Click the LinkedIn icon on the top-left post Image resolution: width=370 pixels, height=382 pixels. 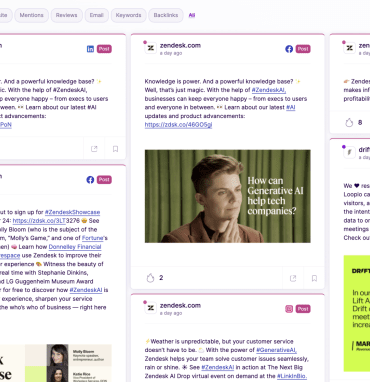click(90, 49)
